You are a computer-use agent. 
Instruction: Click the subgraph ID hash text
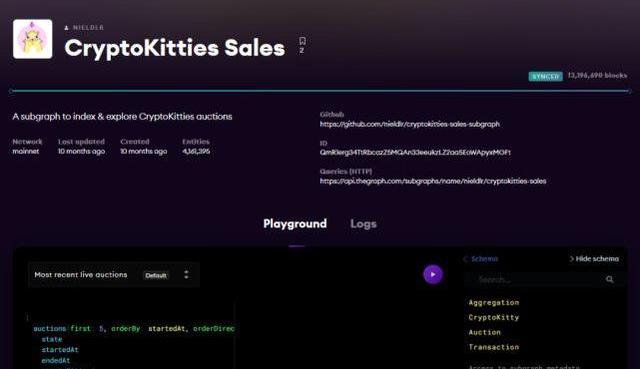pyautogui.click(x=415, y=152)
